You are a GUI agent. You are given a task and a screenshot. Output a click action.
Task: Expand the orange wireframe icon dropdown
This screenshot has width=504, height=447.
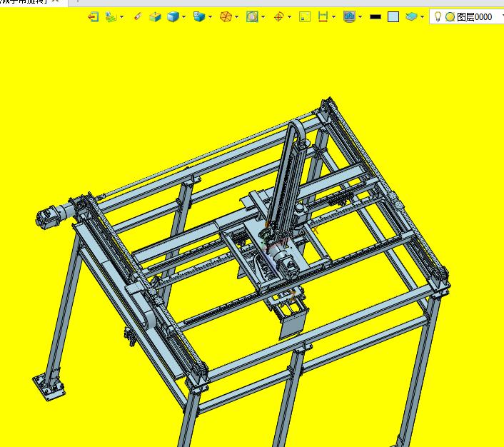pos(237,16)
